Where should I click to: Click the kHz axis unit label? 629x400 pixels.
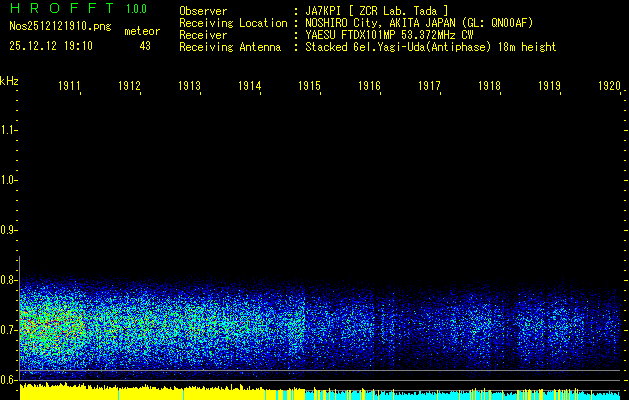9,81
